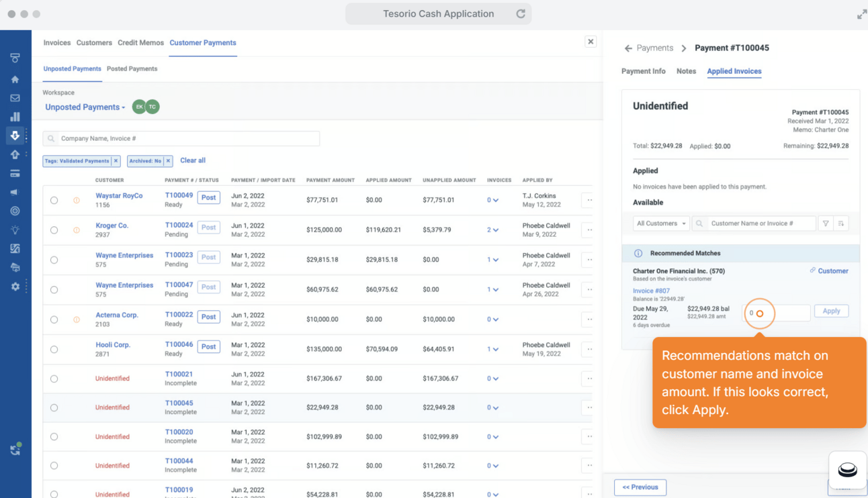
Task: Select the Waystar RoyCo row radio button
Action: [x=54, y=200]
